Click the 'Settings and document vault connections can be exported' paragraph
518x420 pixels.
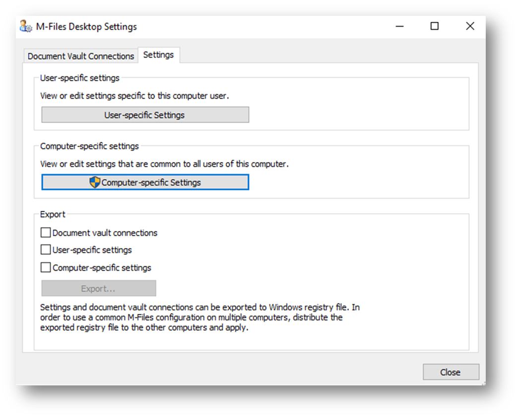point(200,317)
